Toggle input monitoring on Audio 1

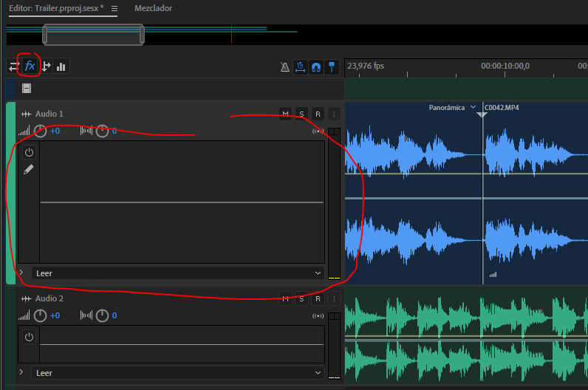click(x=334, y=114)
